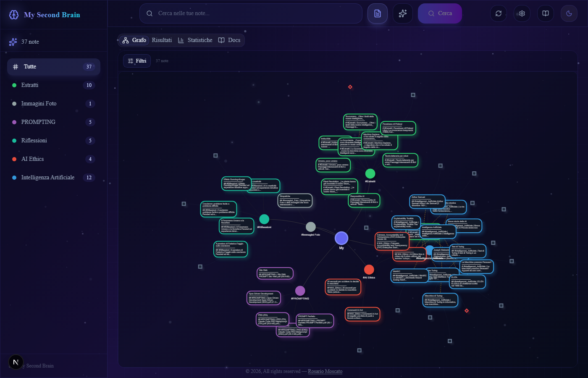Open the Macchina di Turing note card
This screenshot has width=588, height=378.
(440, 300)
